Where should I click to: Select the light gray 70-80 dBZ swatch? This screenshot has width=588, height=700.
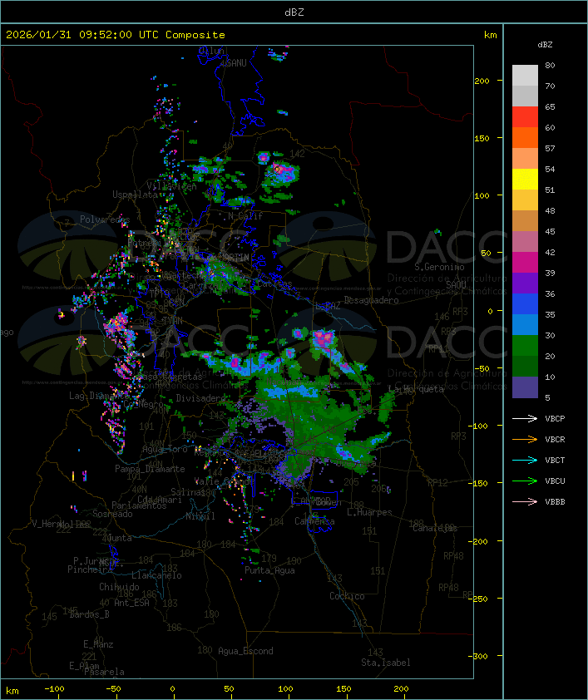pyautogui.click(x=525, y=76)
